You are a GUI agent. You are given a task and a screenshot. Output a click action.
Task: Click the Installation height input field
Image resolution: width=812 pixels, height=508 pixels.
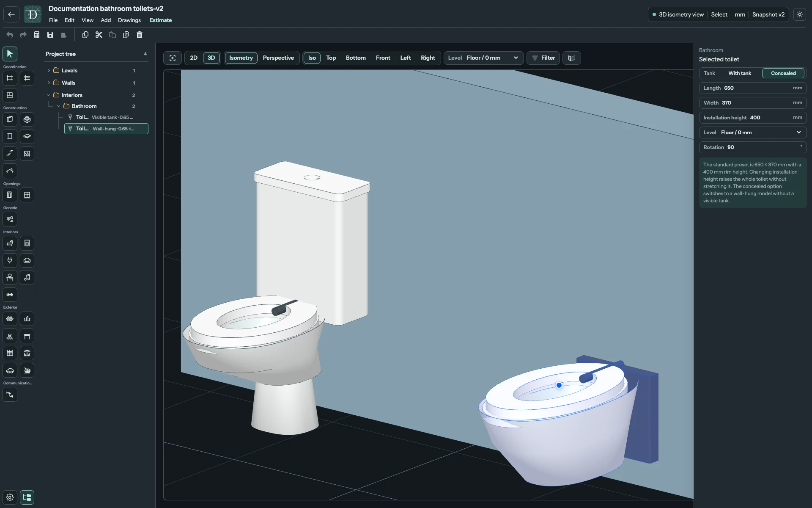tap(753, 118)
